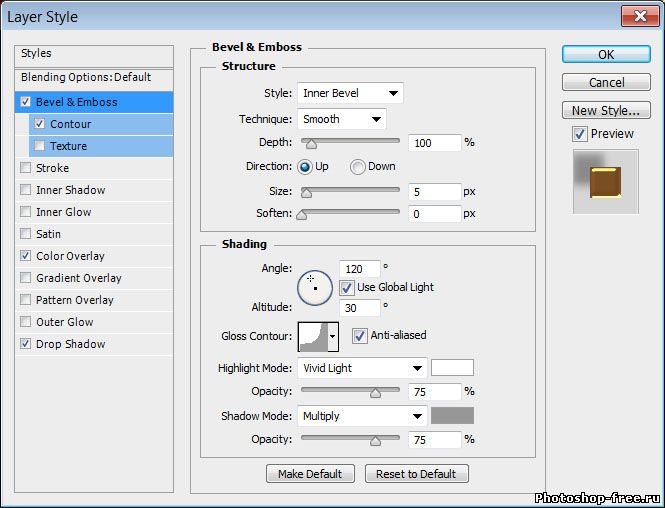Disable the Anti-aliased checkbox
The image size is (665, 508).
click(x=360, y=335)
